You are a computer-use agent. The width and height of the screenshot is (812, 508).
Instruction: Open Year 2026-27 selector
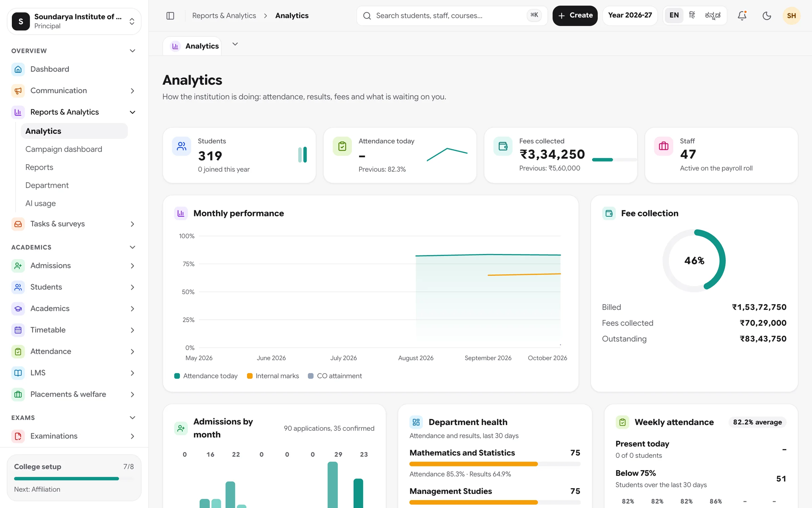point(630,15)
